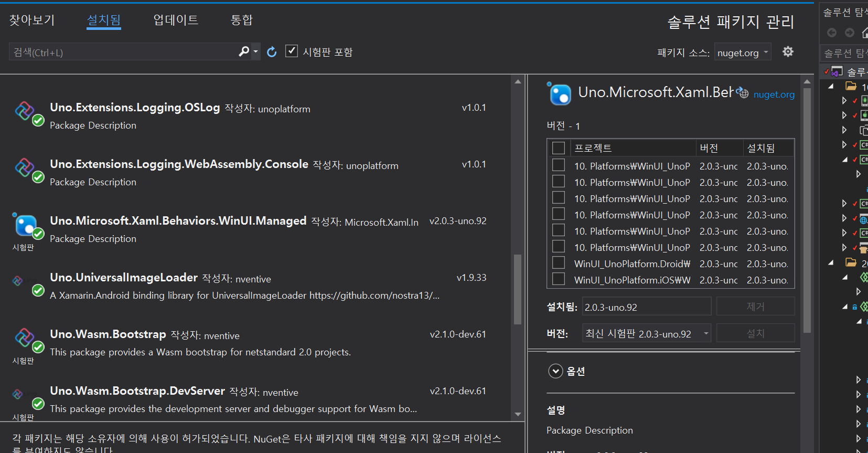
Task: Click package list scroll down arrow
Action: [x=518, y=414]
